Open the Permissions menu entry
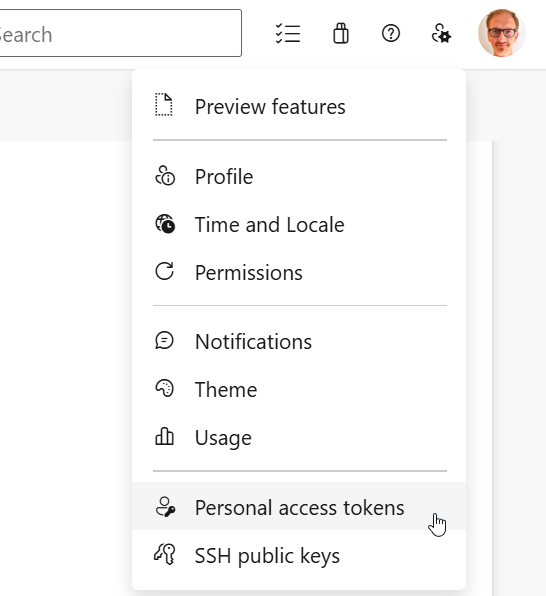Viewport: 546px width, 596px height. pos(299,272)
